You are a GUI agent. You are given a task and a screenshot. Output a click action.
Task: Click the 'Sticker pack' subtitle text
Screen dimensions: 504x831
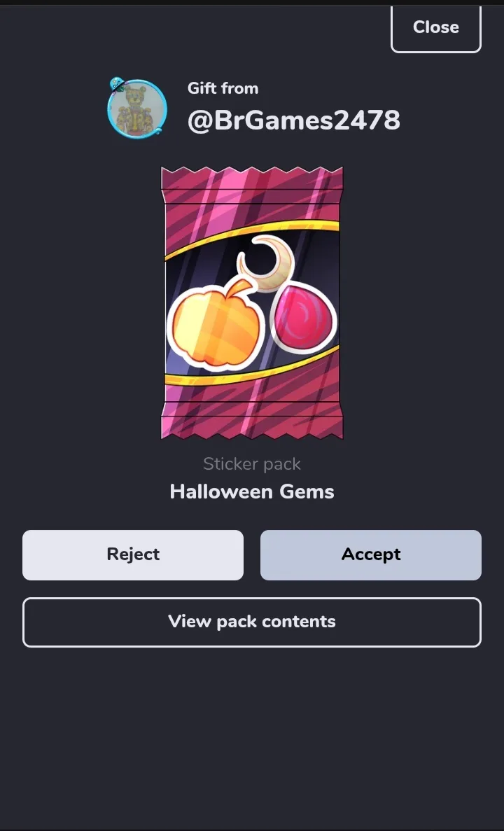tap(252, 464)
